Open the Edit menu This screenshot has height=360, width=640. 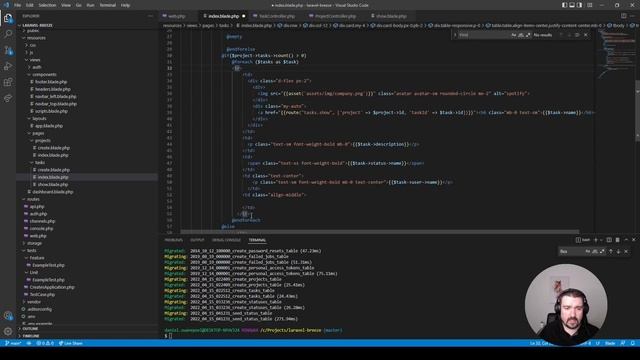30,5
